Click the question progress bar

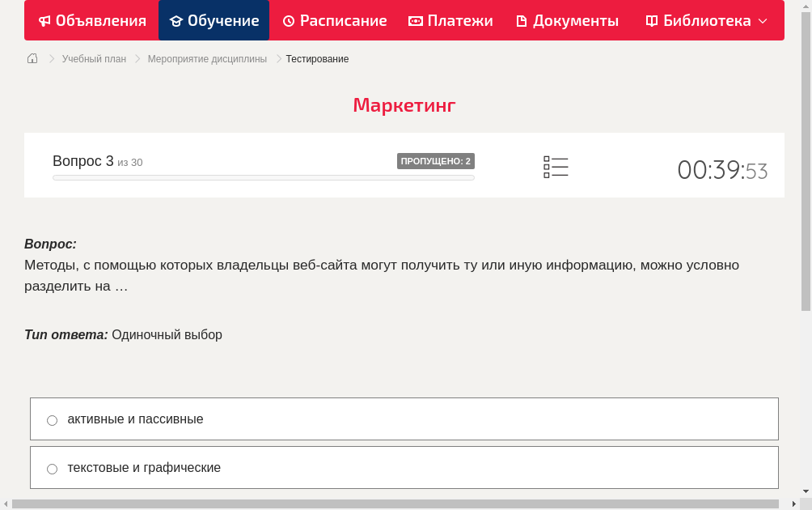[x=263, y=177]
